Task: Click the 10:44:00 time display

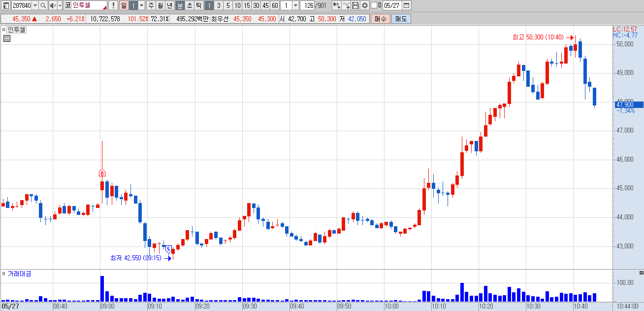Action: point(628,307)
